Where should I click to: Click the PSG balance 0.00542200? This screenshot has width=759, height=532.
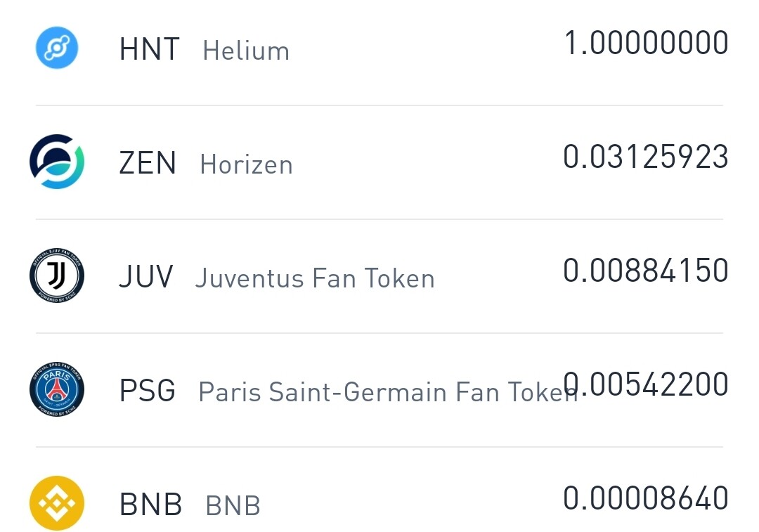click(646, 384)
